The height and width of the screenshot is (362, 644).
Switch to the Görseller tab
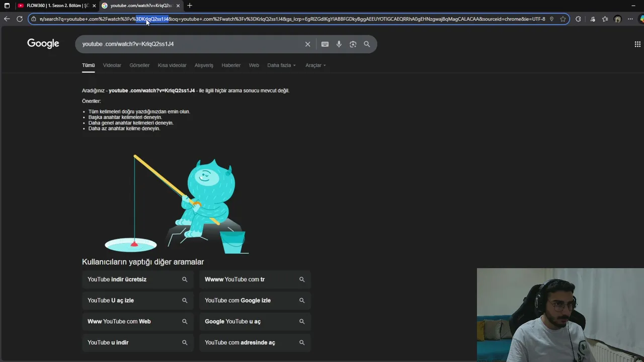139,65
